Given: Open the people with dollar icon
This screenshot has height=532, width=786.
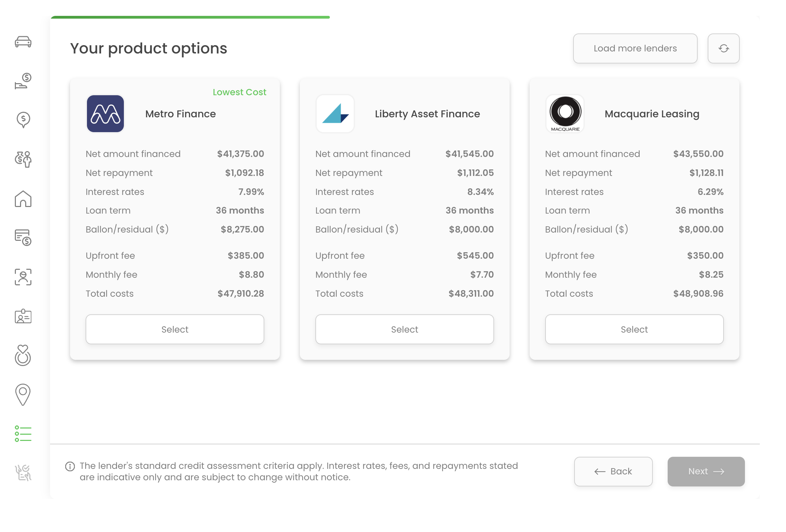Looking at the screenshot, I should click(23, 159).
